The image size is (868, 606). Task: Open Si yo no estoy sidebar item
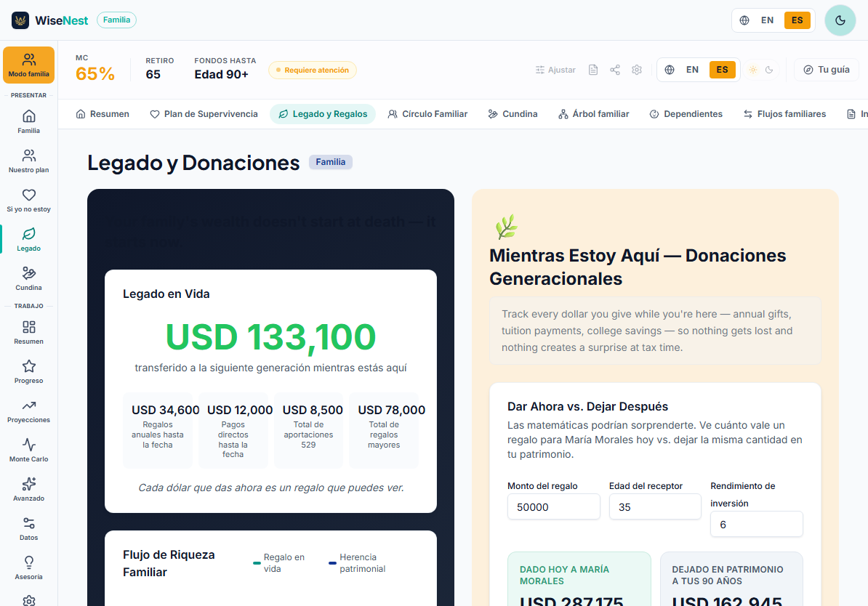(x=29, y=201)
